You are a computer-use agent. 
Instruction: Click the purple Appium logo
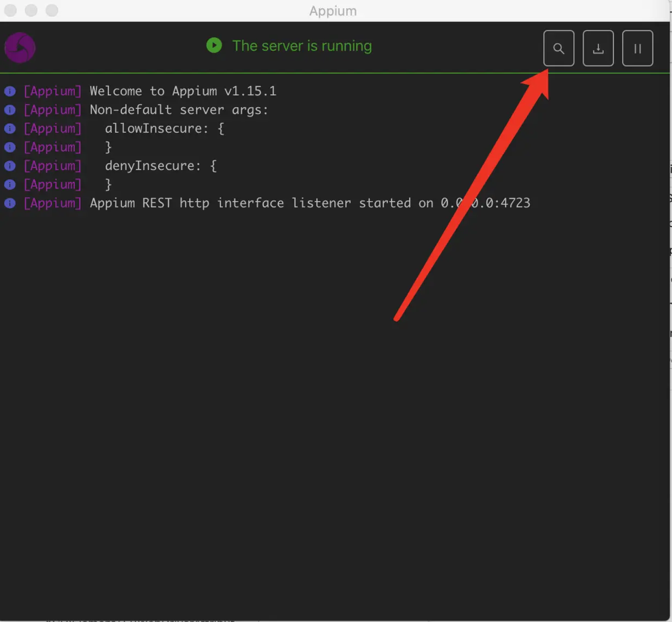pos(20,48)
